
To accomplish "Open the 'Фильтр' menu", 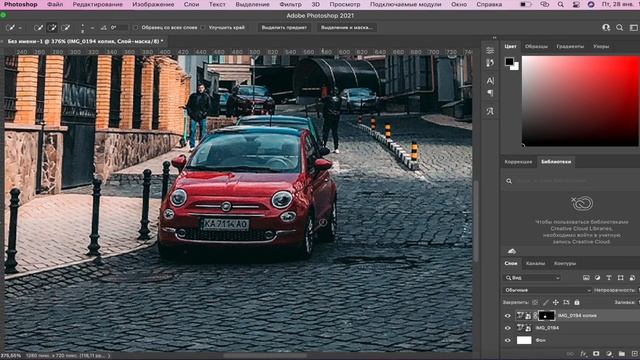I will tap(291, 4).
